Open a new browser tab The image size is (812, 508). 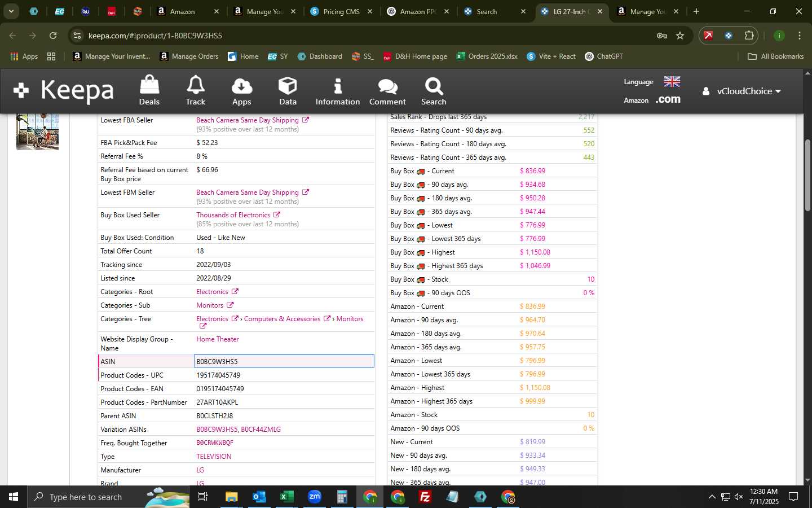(x=696, y=11)
